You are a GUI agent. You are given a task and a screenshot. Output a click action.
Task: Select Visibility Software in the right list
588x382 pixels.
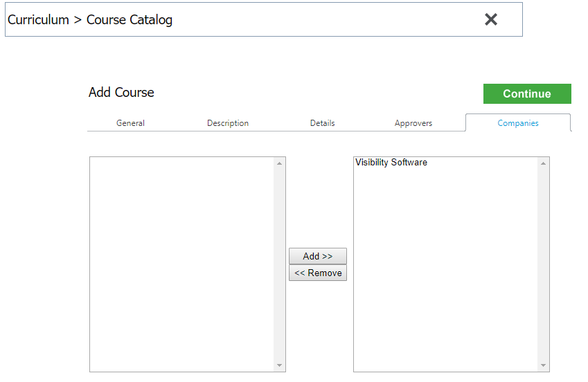pos(391,163)
